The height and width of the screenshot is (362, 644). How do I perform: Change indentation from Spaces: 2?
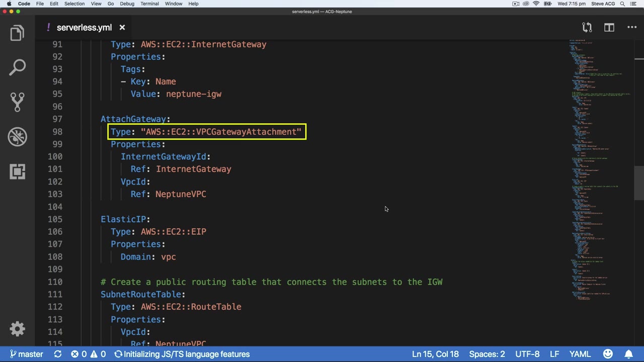(487, 354)
